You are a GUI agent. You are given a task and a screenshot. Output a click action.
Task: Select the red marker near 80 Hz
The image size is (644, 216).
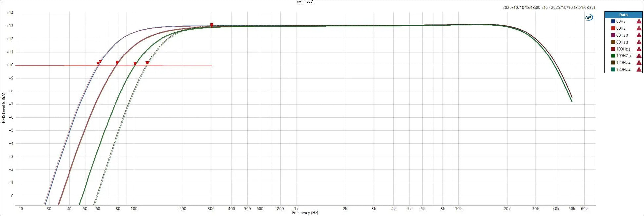(117, 62)
